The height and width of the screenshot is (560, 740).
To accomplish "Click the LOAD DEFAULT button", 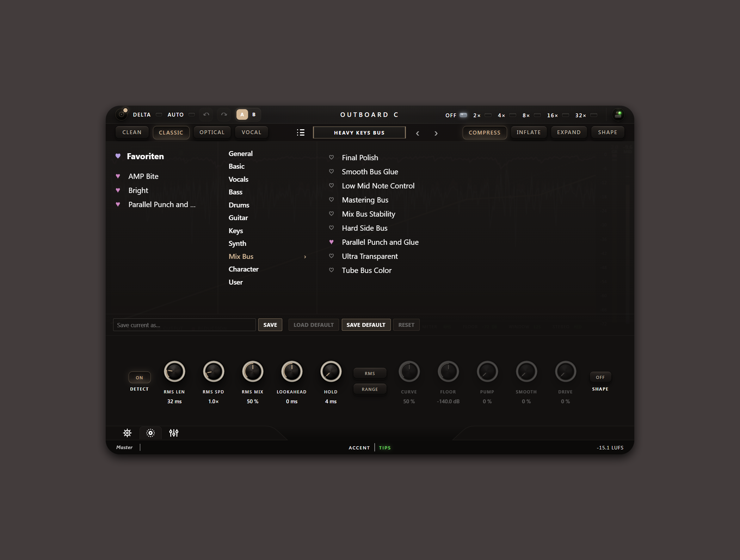I will click(314, 325).
